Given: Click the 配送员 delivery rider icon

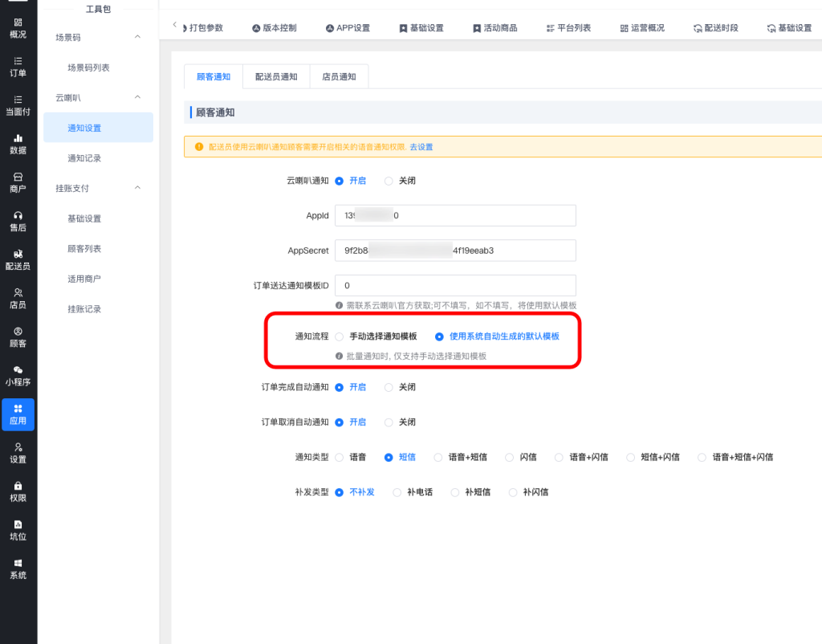Looking at the screenshot, I should (18, 254).
